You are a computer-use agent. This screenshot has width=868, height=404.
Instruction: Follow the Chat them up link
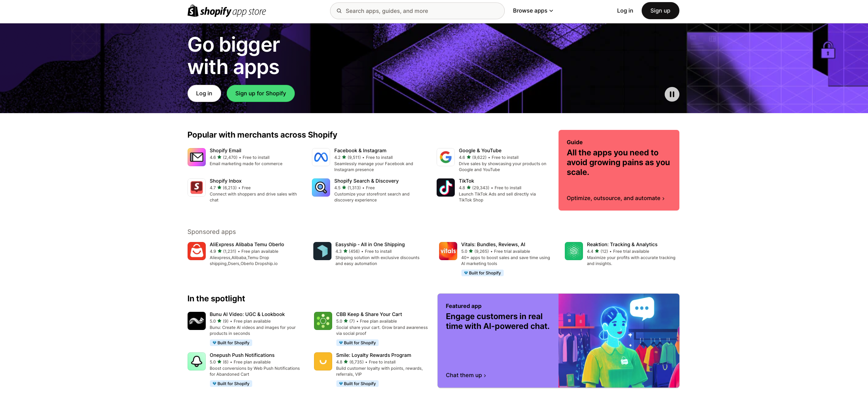[x=466, y=375]
